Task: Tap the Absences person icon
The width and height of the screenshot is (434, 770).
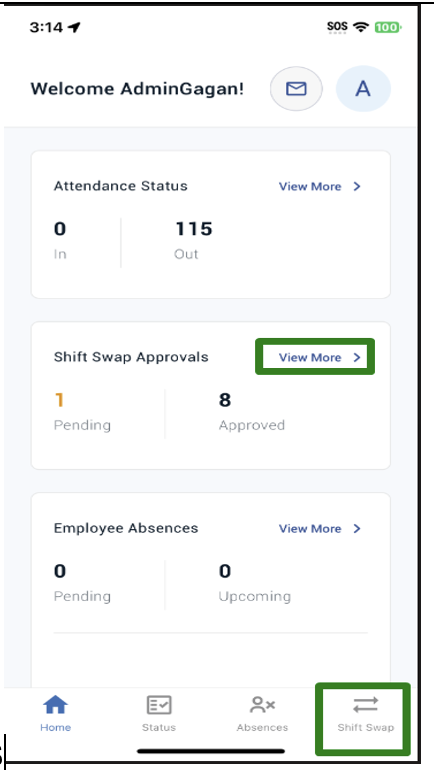Action: pos(262,705)
